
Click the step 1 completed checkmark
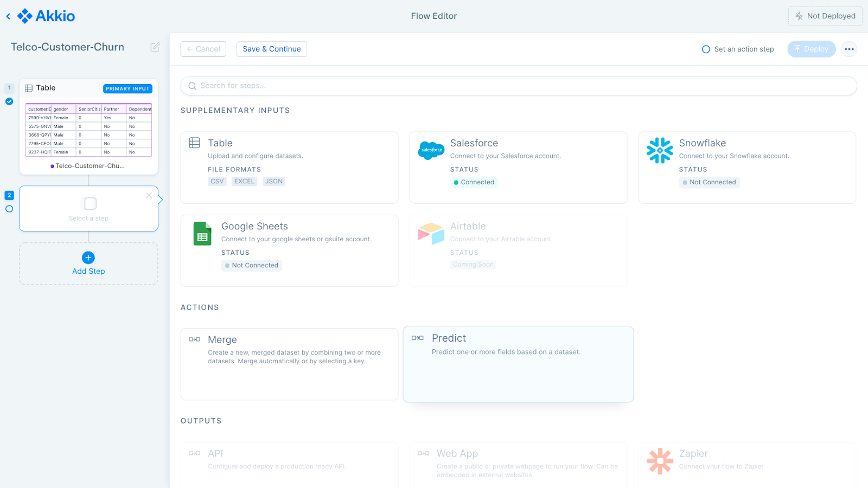[x=9, y=101]
